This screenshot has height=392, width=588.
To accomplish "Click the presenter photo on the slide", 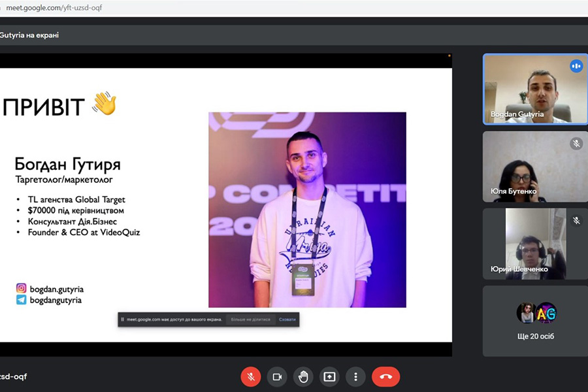I will [x=307, y=210].
